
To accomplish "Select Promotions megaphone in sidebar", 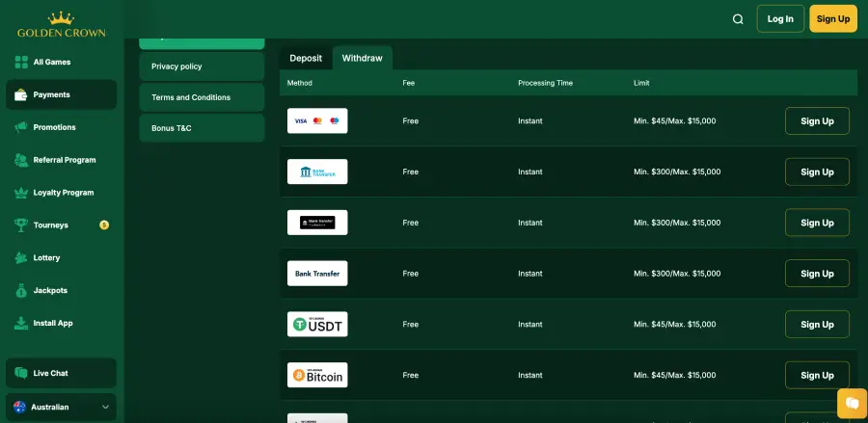I will coord(54,127).
